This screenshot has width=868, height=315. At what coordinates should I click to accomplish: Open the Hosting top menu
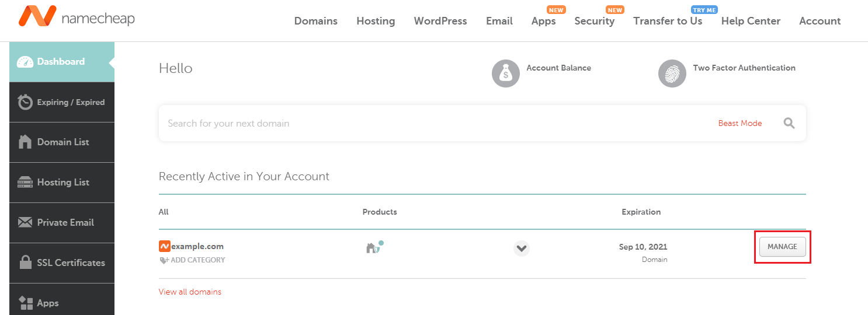click(x=376, y=21)
